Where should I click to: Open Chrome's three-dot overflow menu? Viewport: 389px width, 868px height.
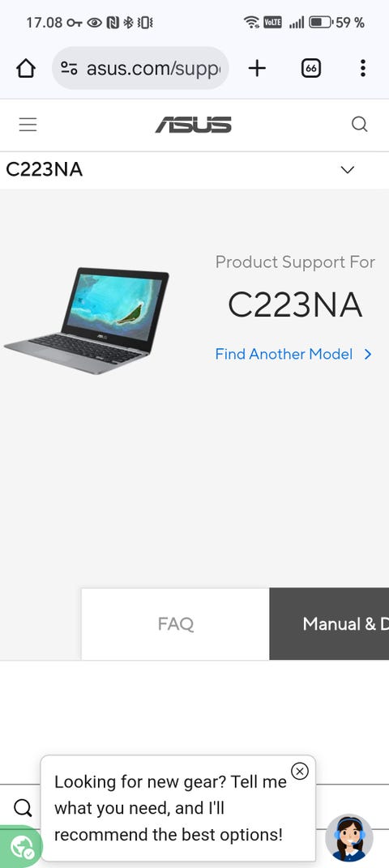click(x=362, y=68)
